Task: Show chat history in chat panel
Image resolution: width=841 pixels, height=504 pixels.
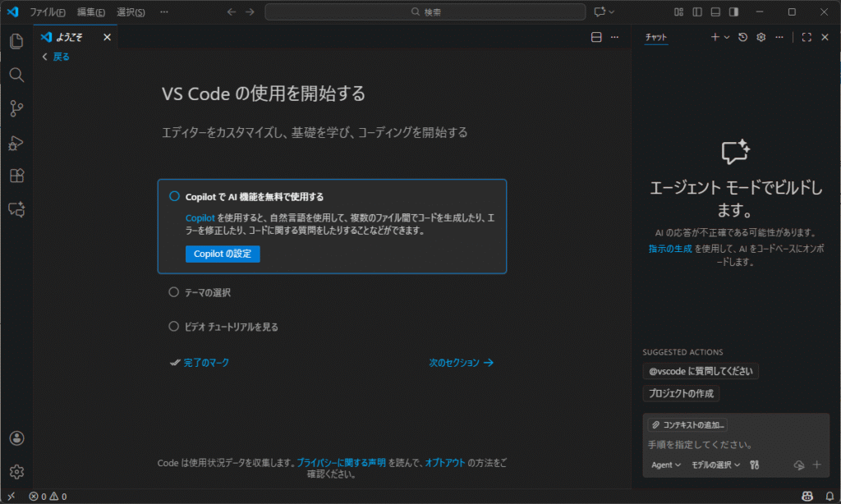Action: coord(742,37)
